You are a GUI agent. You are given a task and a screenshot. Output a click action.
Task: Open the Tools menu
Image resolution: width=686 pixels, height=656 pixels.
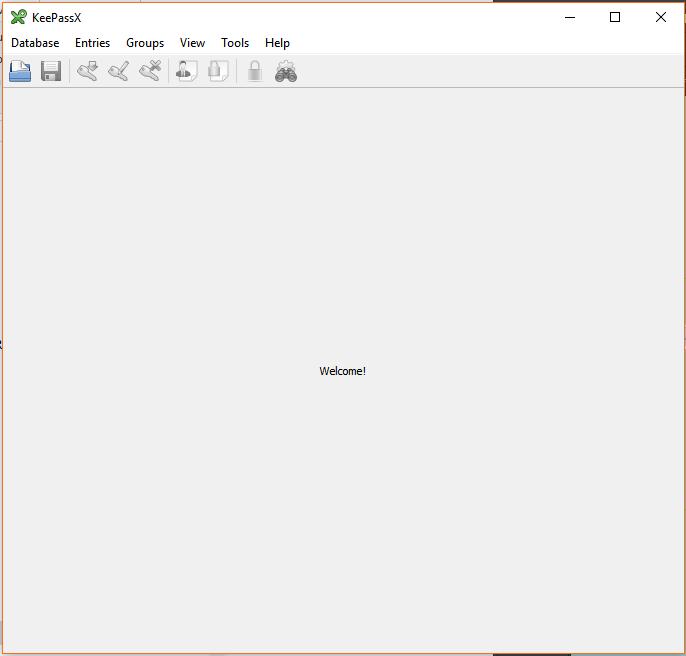[x=235, y=43]
